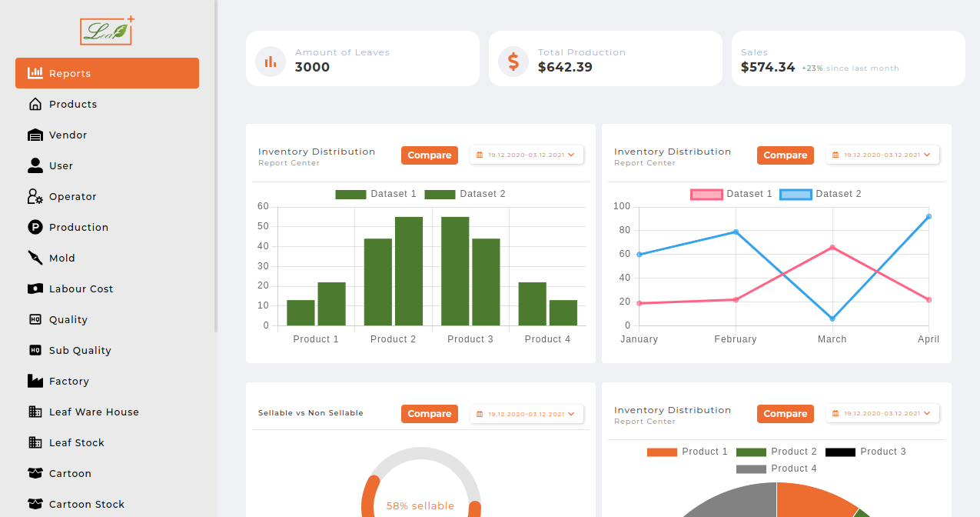Image resolution: width=980 pixels, height=517 pixels.
Task: Click the Operator gear-person icon
Action: (35, 197)
